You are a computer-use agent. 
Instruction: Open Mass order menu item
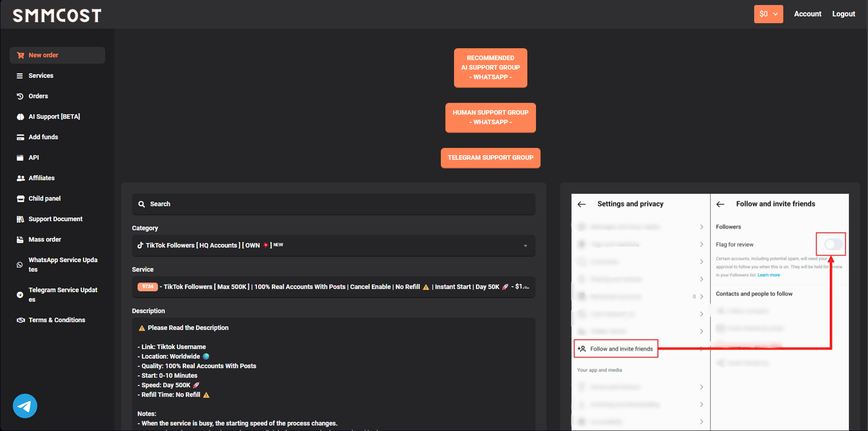(57, 239)
